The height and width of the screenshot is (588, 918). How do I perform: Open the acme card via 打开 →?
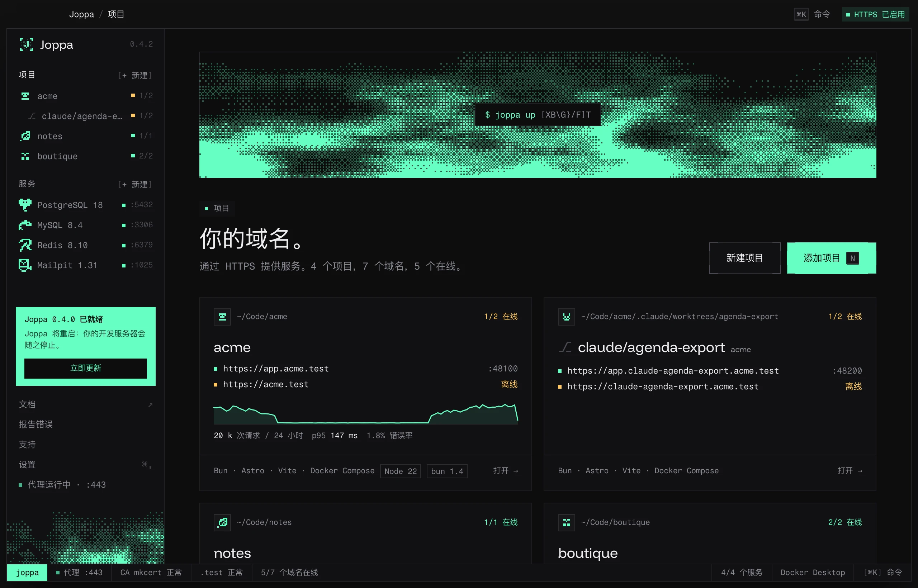pos(505,470)
